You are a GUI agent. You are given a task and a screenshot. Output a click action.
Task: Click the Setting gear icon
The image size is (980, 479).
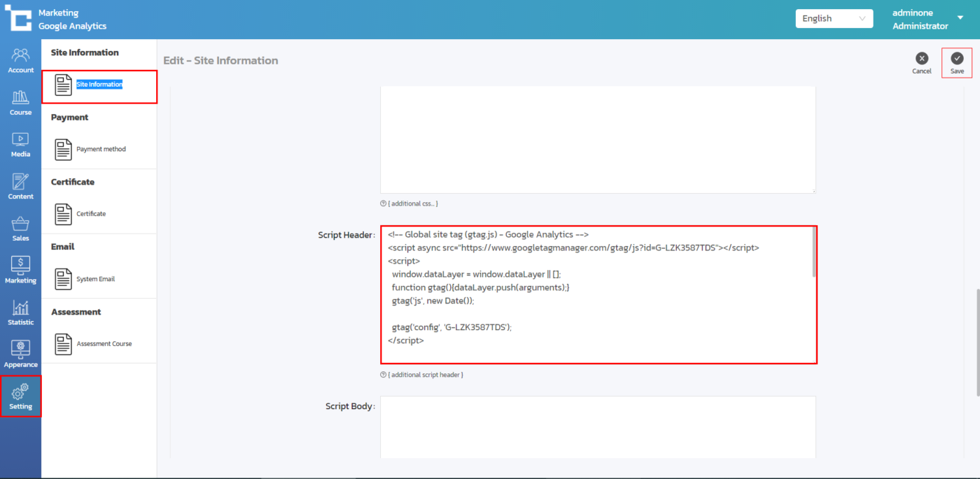click(20, 396)
